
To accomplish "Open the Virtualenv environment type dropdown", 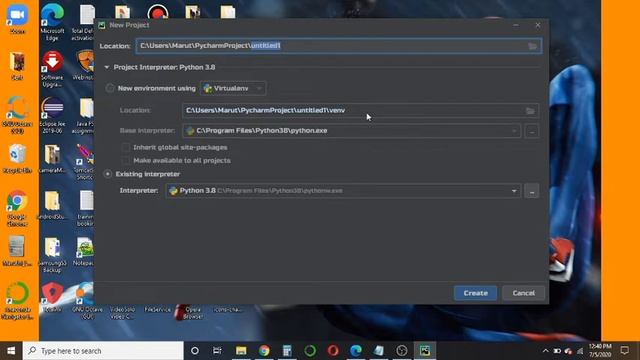I will (233, 88).
